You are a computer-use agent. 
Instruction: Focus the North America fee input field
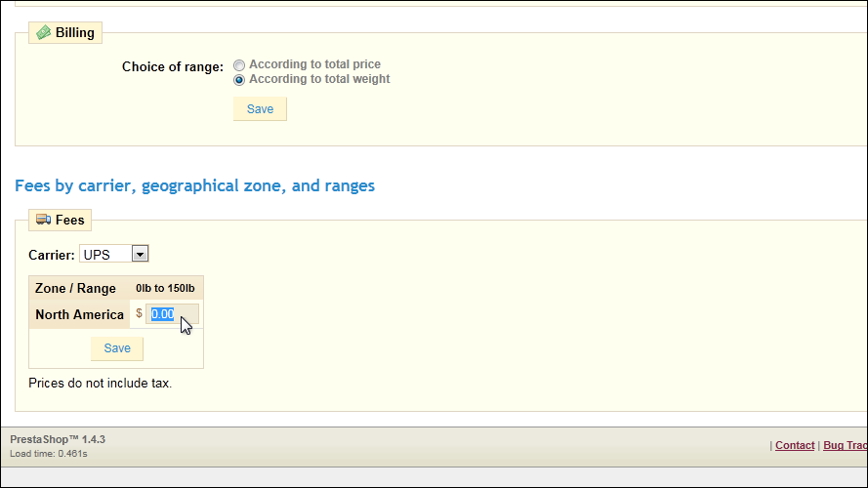[172, 314]
